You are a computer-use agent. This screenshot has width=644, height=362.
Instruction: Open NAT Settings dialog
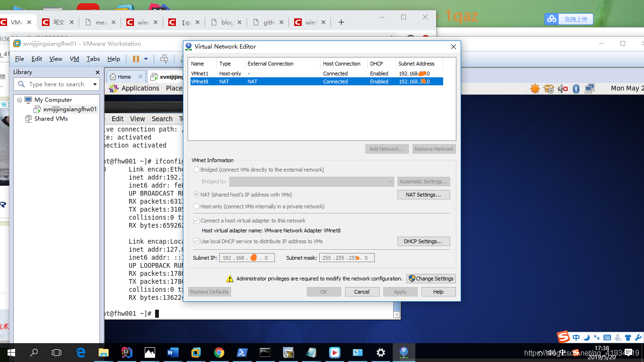point(423,195)
